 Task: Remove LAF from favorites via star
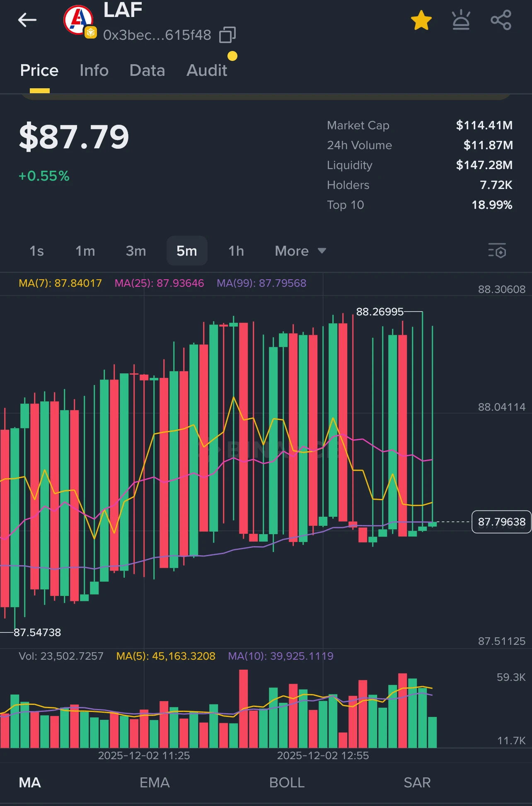421,20
